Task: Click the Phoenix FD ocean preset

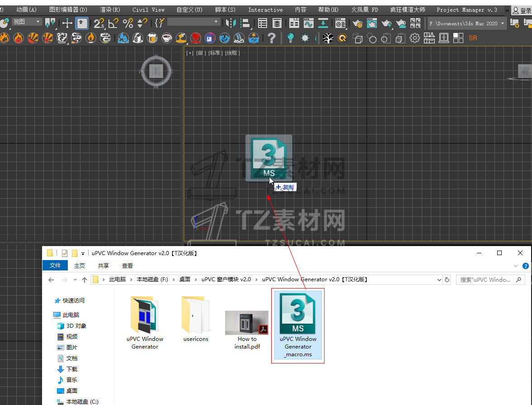Action: [254, 37]
